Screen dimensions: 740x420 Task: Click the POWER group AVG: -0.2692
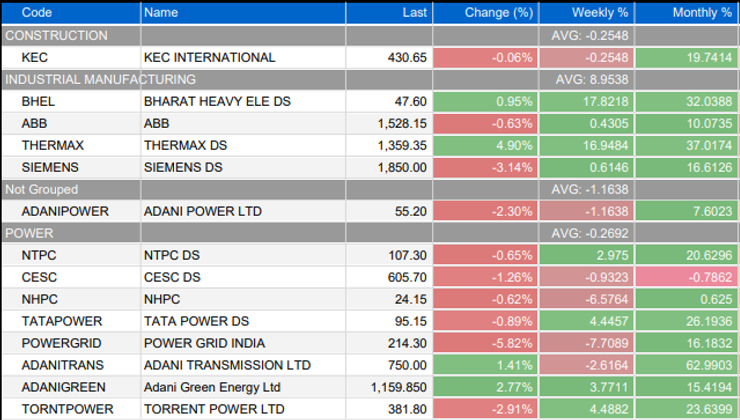coord(590,233)
